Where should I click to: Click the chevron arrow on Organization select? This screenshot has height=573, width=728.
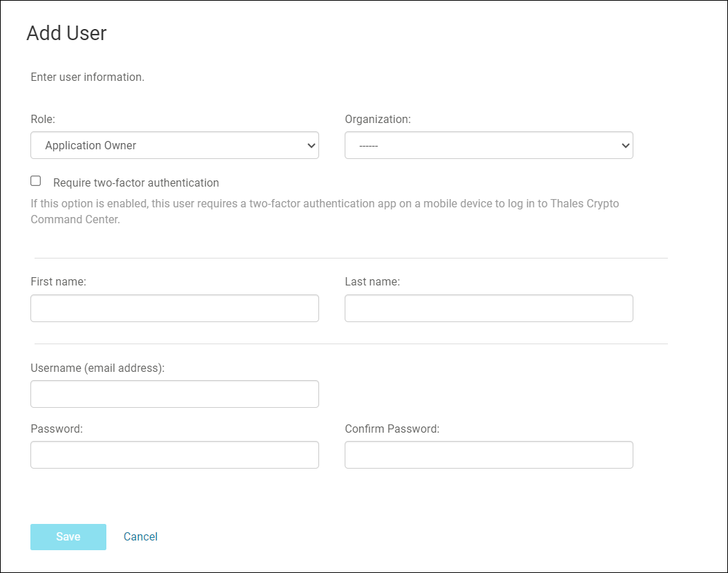point(625,145)
